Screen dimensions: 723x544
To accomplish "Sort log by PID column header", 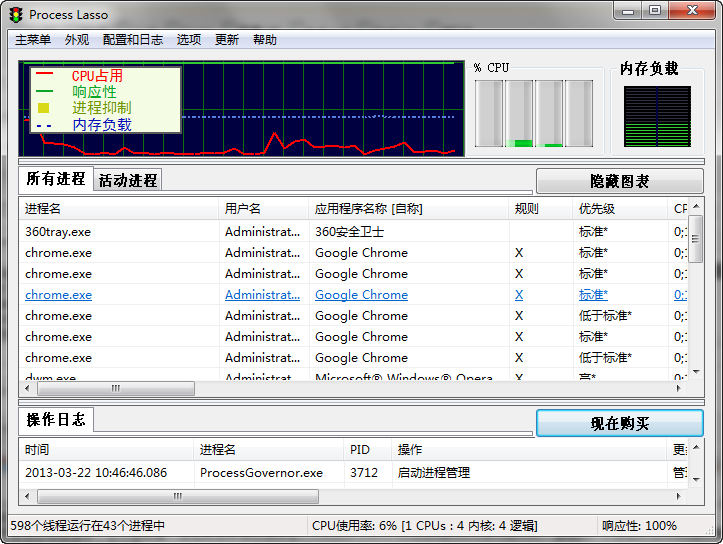I will click(367, 449).
